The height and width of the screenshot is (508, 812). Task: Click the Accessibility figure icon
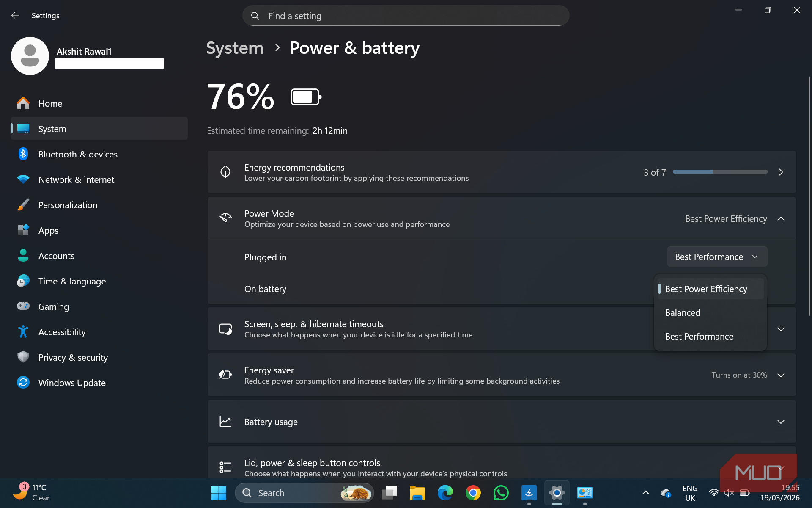click(x=23, y=331)
